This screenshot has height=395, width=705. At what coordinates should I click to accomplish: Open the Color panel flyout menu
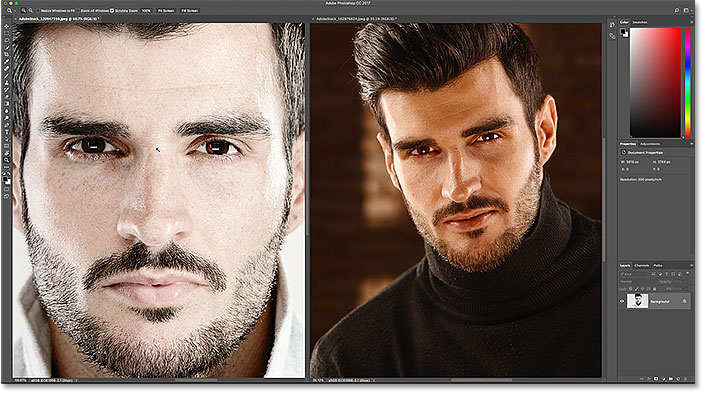(692, 22)
